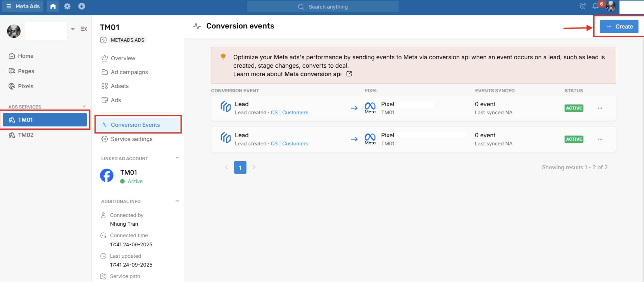Collapse the left sidebar panel icon
This screenshot has height=282, width=644.
pyautogui.click(x=84, y=29)
